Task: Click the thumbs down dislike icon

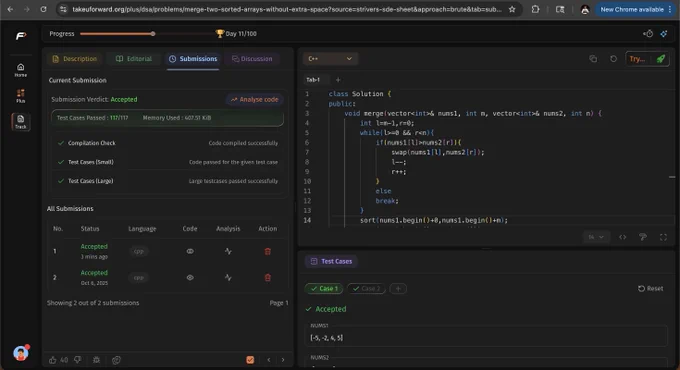Action: (78, 360)
